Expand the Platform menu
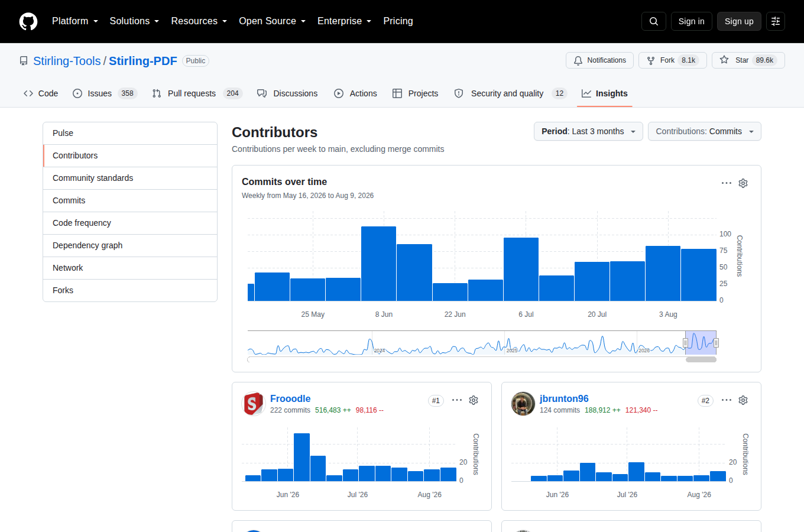The width and height of the screenshot is (804, 532). coord(75,21)
